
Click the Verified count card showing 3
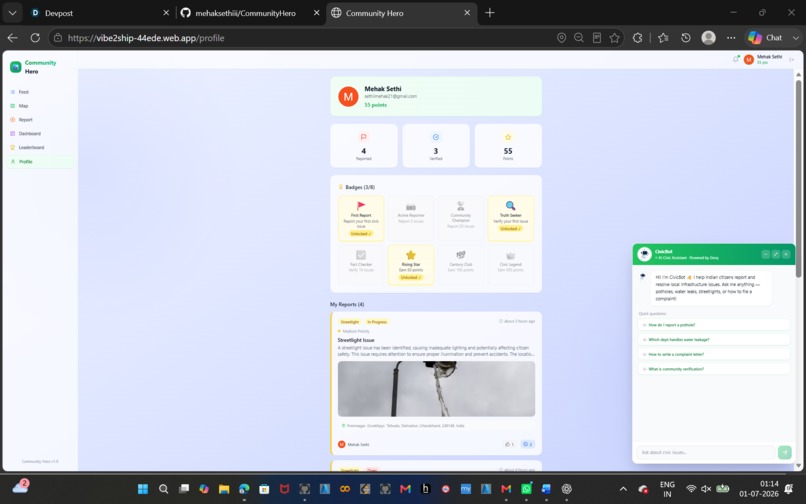(436, 146)
